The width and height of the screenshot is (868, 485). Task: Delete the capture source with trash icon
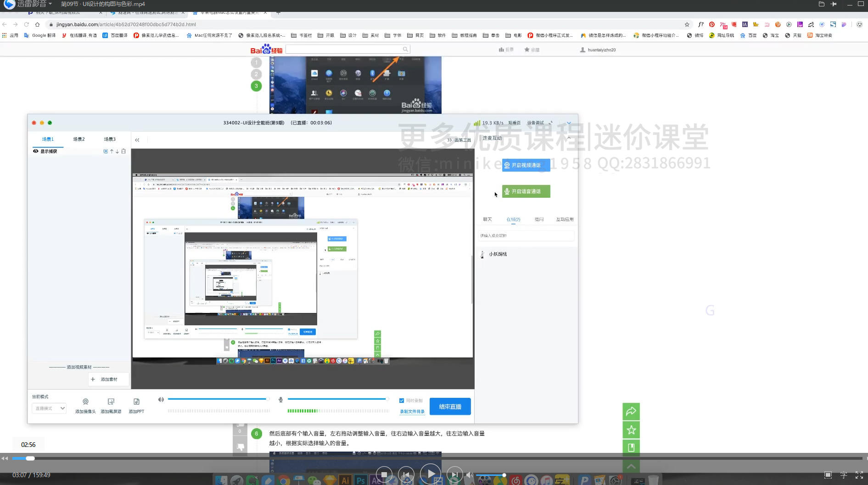click(123, 151)
